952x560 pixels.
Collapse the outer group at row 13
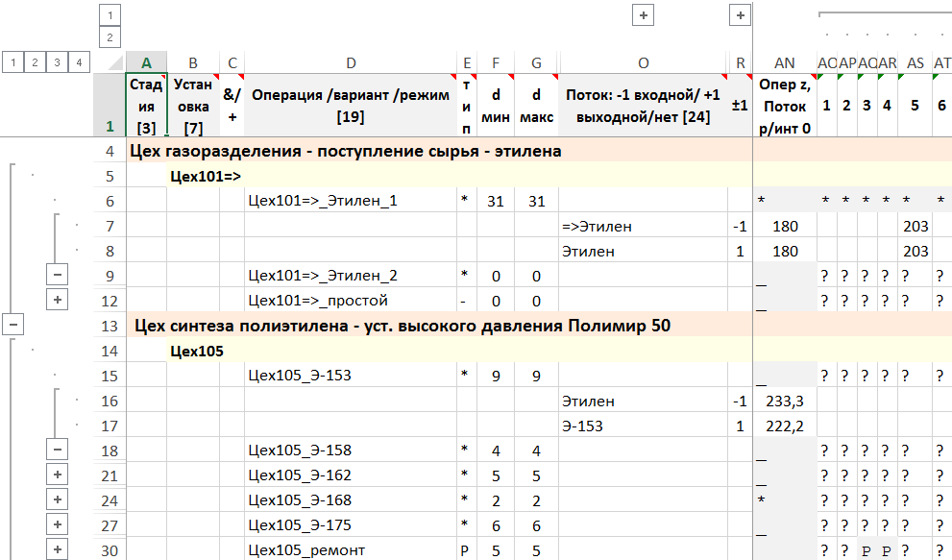(x=12, y=326)
